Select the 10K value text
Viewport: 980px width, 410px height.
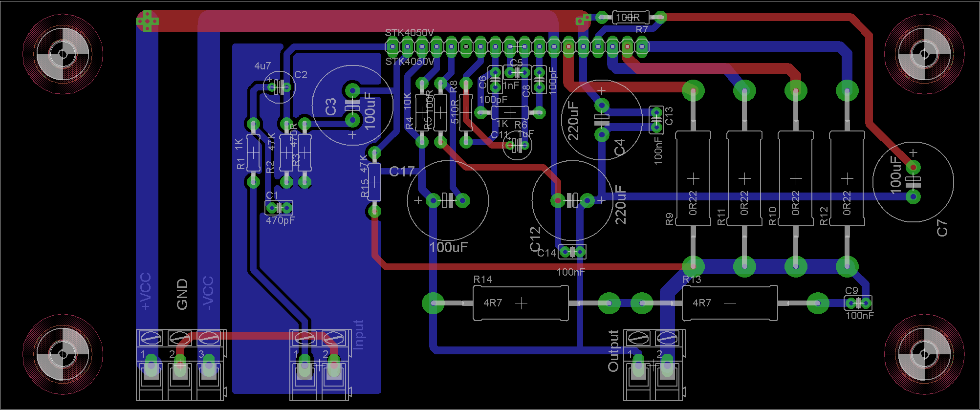point(408,101)
